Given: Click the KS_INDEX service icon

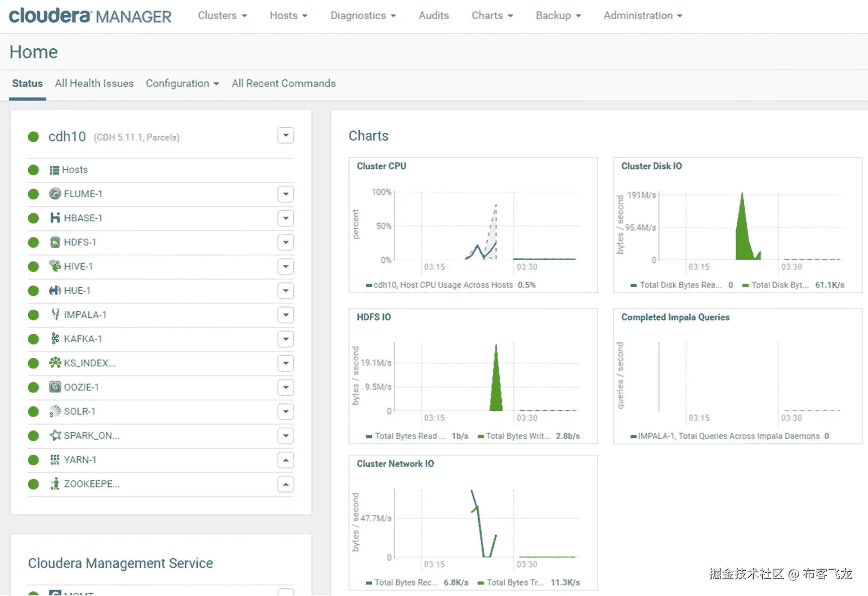Looking at the screenshot, I should [x=55, y=362].
